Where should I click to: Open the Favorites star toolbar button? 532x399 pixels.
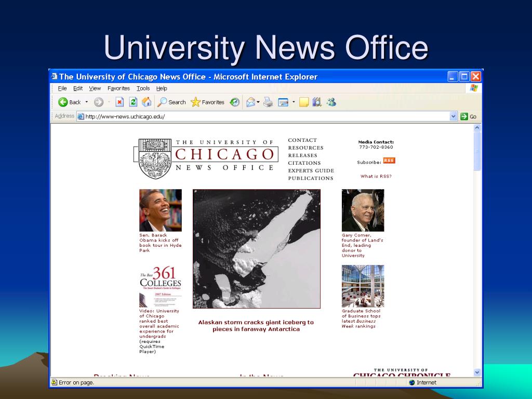(208, 102)
